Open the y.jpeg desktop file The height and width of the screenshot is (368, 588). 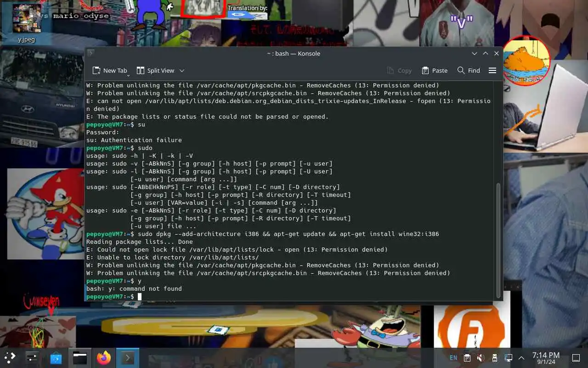[x=26, y=23]
